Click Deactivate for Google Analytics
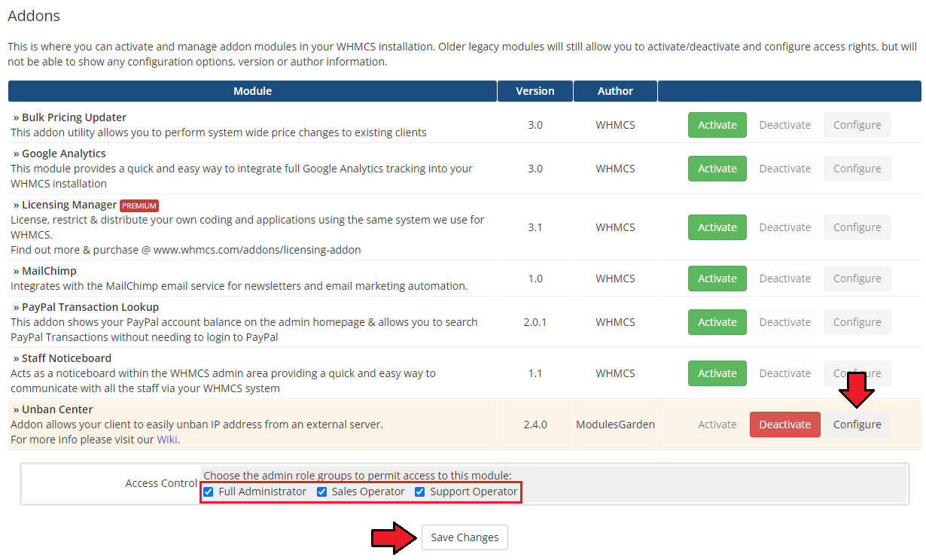Viewport: 926px width, 560px height. point(784,169)
